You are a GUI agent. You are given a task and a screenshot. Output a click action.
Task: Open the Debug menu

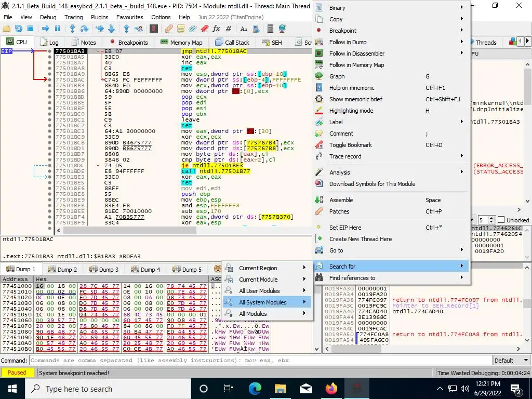click(x=48, y=17)
